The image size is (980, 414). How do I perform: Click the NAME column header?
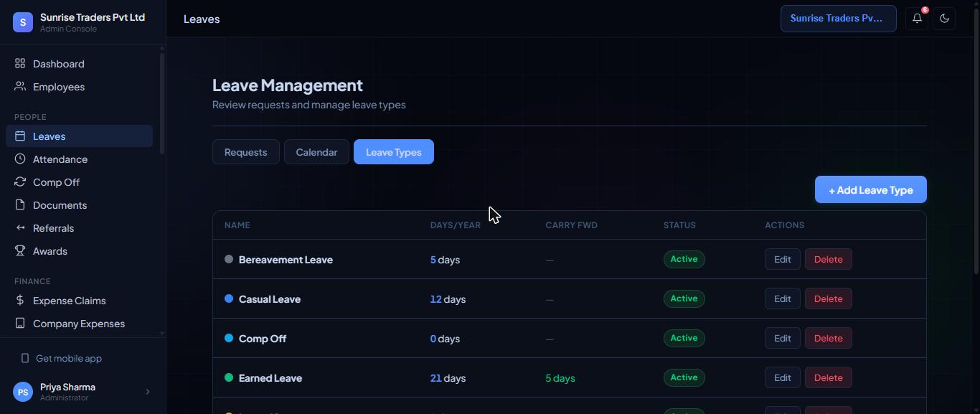237,225
